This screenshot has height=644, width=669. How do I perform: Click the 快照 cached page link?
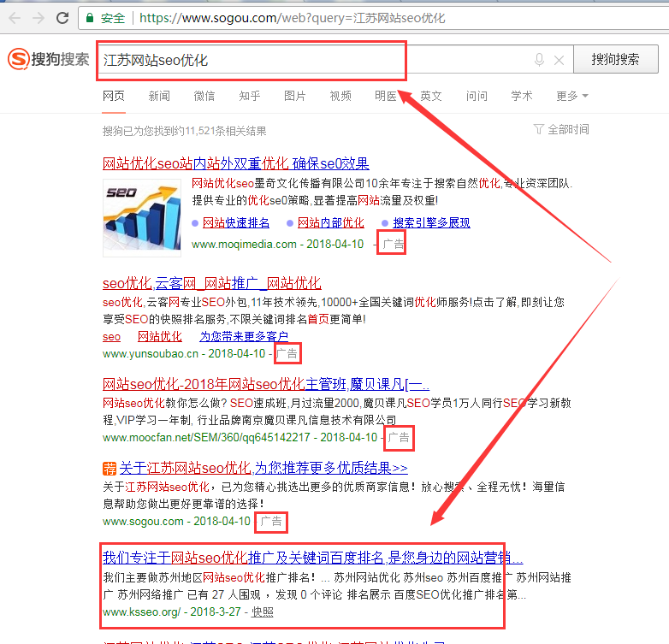coord(263,612)
